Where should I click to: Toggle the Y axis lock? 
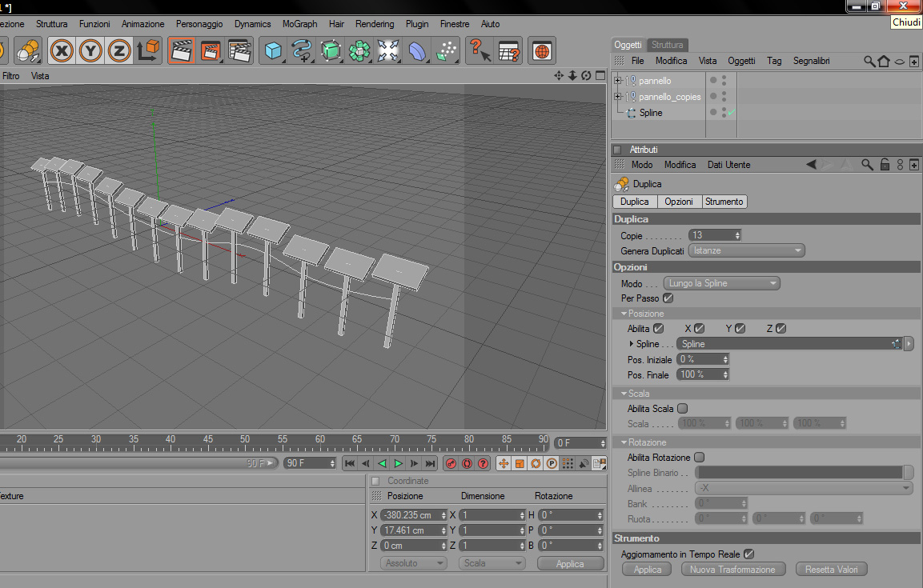(90, 50)
